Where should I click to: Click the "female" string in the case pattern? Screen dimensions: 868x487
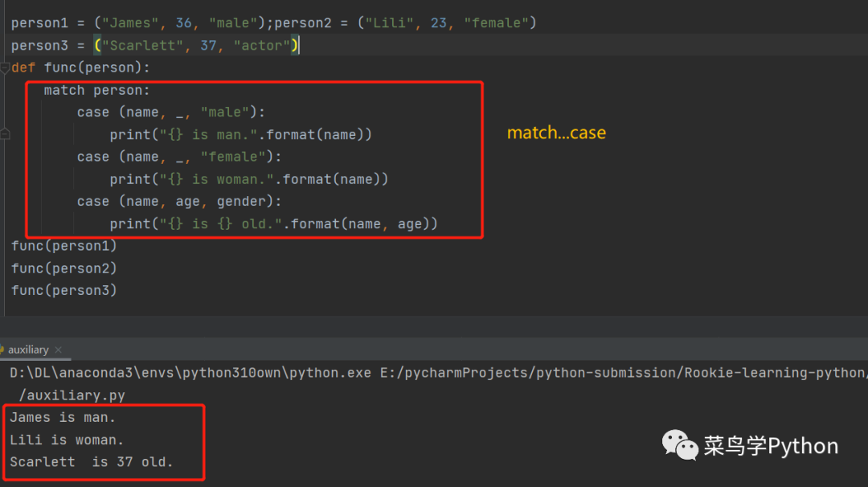tap(234, 157)
